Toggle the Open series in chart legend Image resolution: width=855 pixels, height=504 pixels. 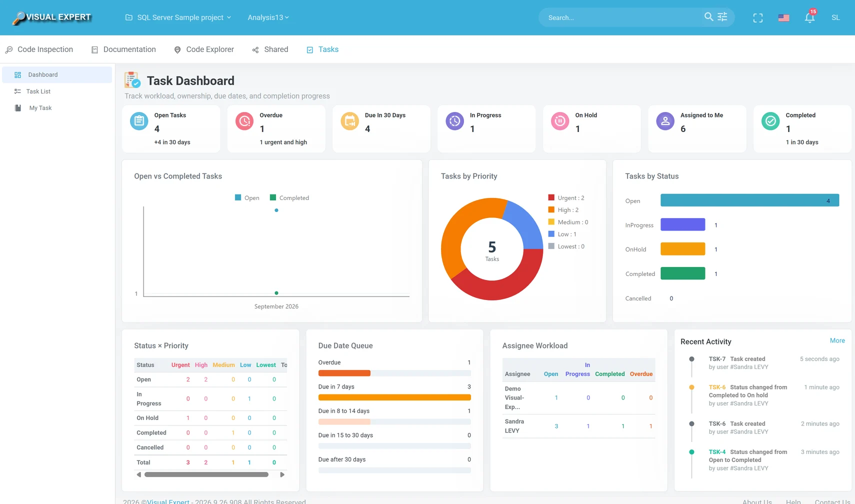(x=247, y=198)
